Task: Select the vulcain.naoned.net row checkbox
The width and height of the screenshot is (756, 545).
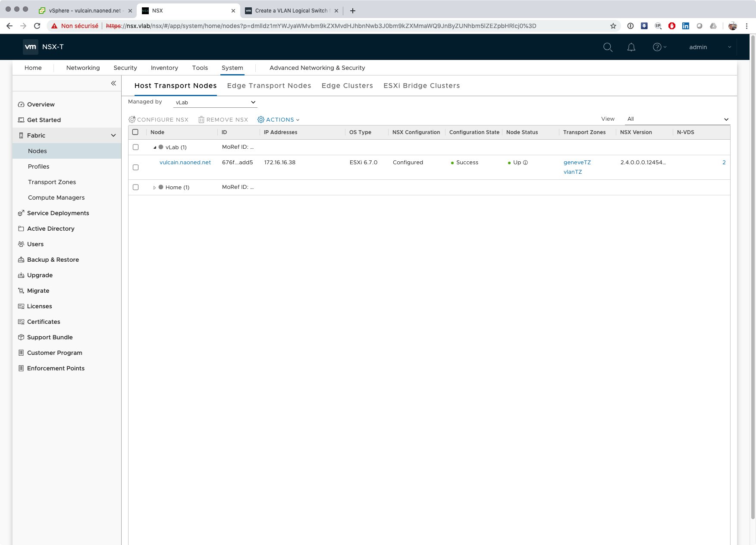Action: [x=135, y=167]
